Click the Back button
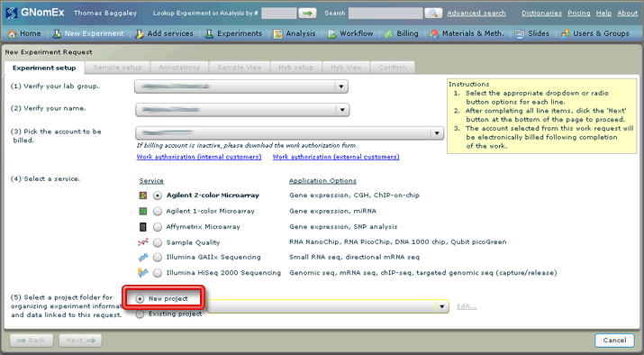644x355 pixels. tap(32, 341)
